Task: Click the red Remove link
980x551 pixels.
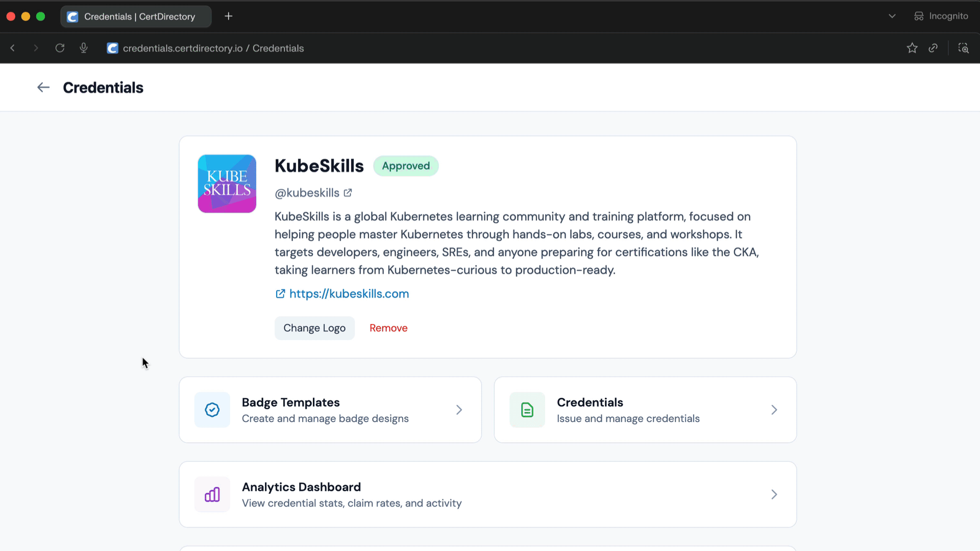Action: pos(388,328)
